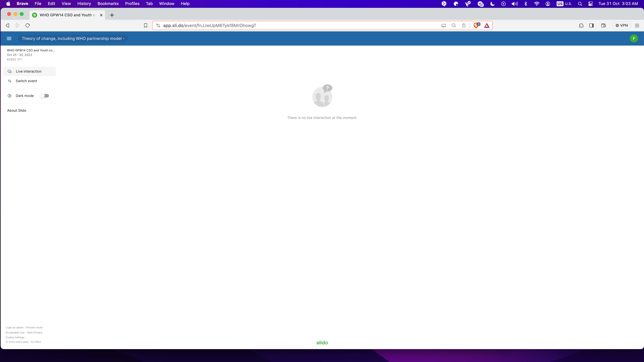Enable the Dark mode switch
The height and width of the screenshot is (362, 644).
tap(44, 96)
